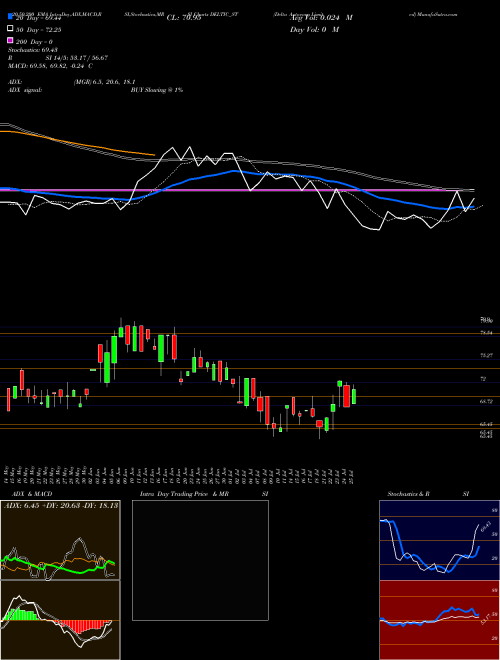500x660 pixels.
Task: Click the 'Avg Vol: 0.024 M' label
Action: click(321, 18)
